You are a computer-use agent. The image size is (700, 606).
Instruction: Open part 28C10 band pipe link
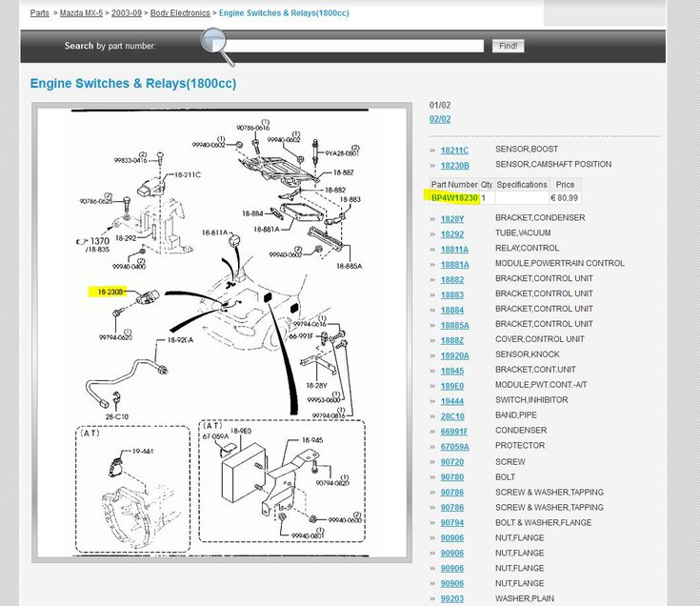click(x=452, y=416)
